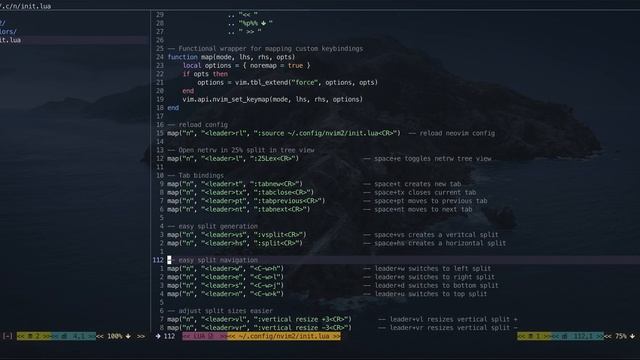Click the <leader>pt :tabprevious<CR> mapping
The height and width of the screenshot is (360, 640).
pyautogui.click(x=246, y=201)
